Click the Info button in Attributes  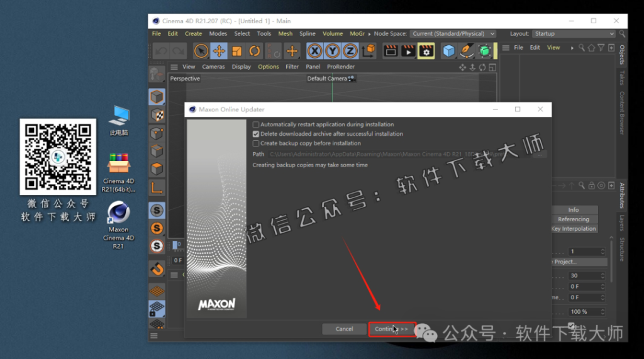tap(574, 210)
